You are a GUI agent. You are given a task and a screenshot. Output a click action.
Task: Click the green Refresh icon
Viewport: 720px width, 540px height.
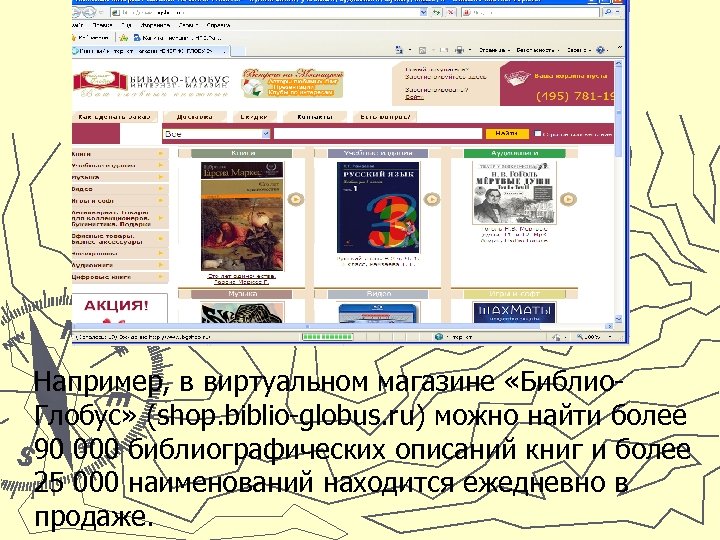[437, 12]
